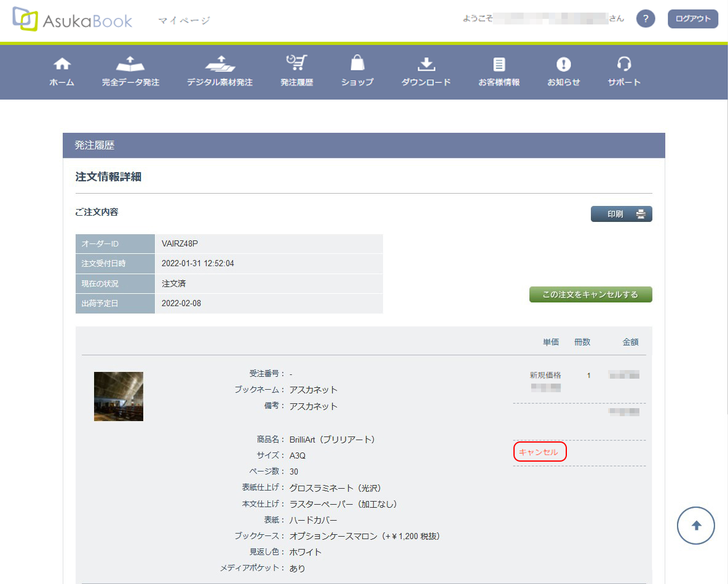
Task: Click the AsukaBook logo
Action: [x=73, y=20]
